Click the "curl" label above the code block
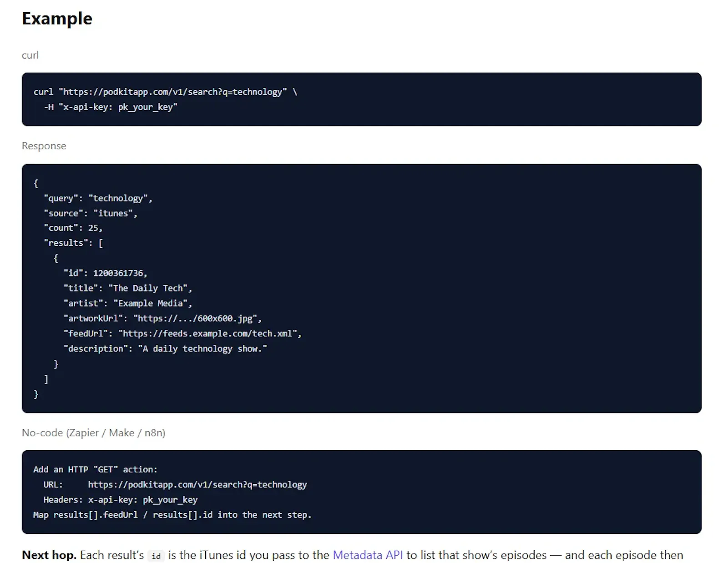The height and width of the screenshot is (563, 728). (x=30, y=55)
